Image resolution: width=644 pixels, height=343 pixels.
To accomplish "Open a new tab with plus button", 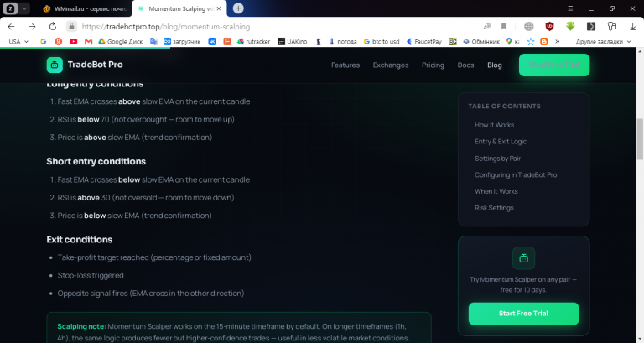I will 238,8.
